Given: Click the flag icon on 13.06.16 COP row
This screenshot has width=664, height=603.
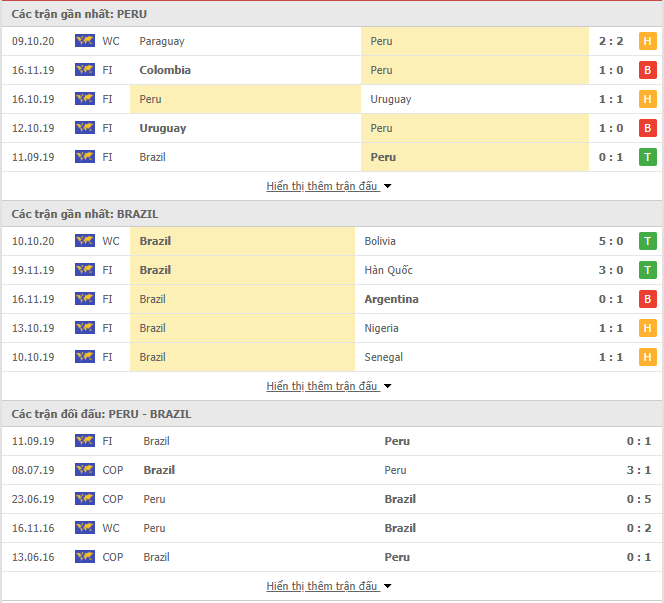Looking at the screenshot, I should [x=85, y=556].
